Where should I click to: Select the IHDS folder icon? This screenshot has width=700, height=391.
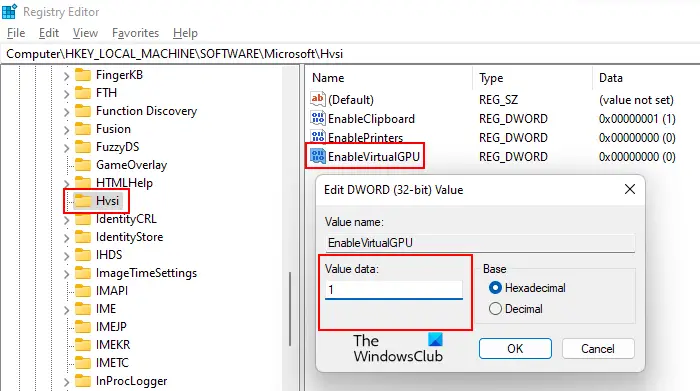[x=83, y=254]
